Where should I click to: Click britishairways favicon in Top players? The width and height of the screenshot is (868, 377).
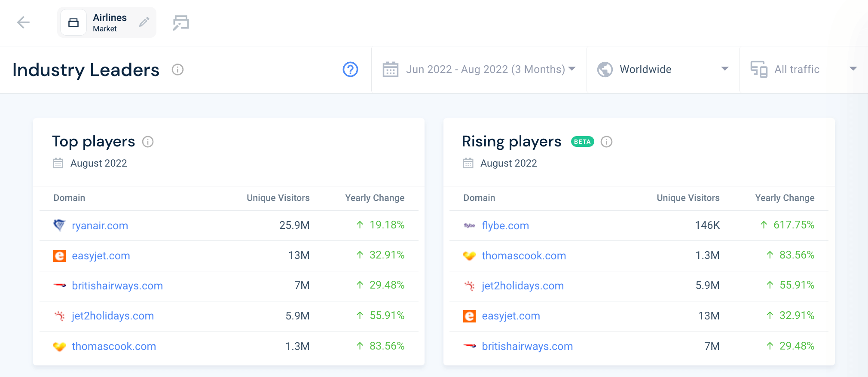coord(59,285)
